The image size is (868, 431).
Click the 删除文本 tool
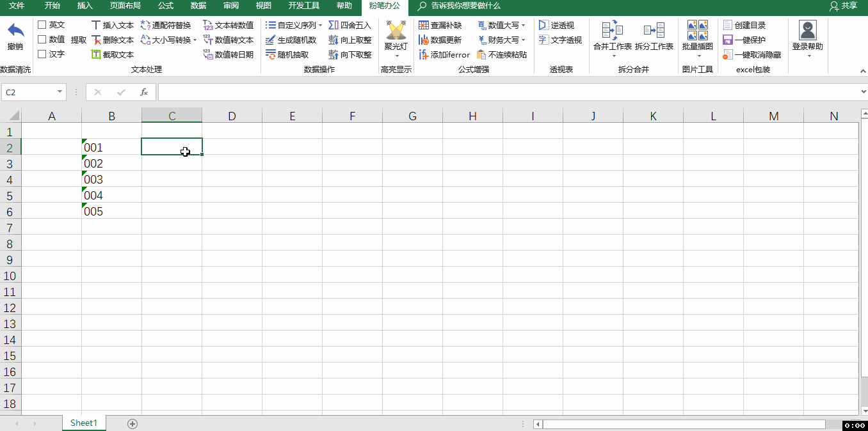(x=113, y=40)
